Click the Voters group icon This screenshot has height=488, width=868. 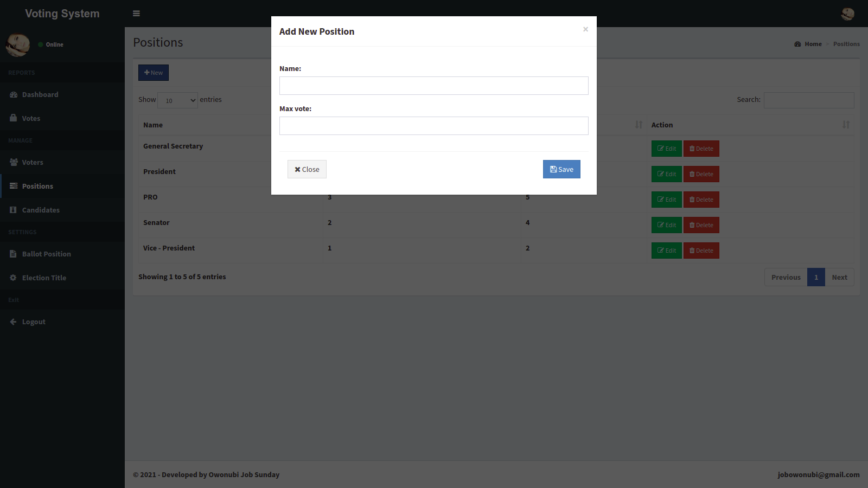(x=14, y=162)
